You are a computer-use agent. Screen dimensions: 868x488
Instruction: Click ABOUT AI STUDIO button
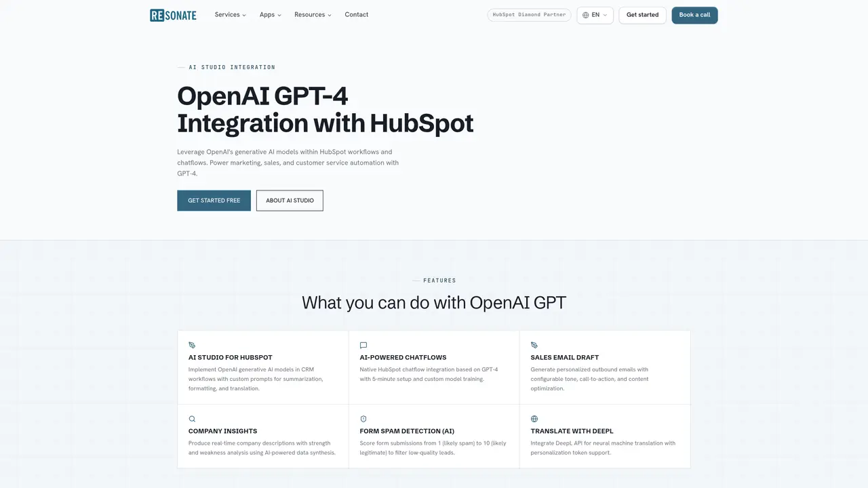click(290, 201)
